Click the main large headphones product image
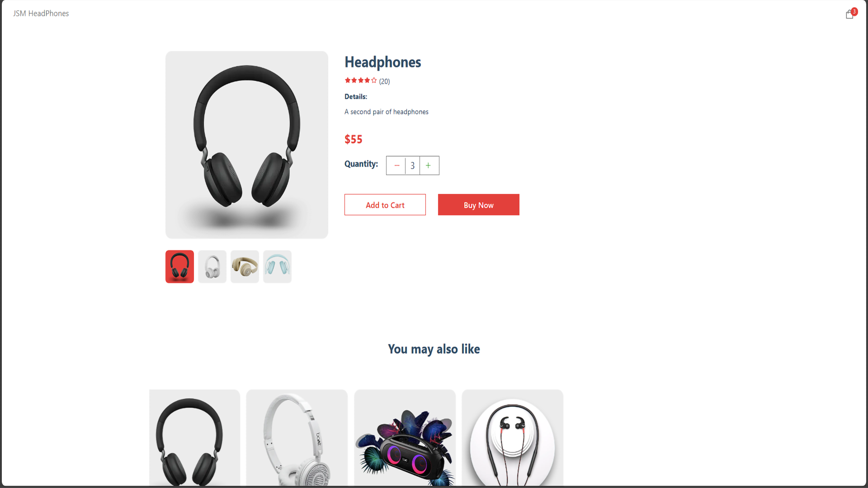This screenshot has width=868, height=488. (247, 145)
